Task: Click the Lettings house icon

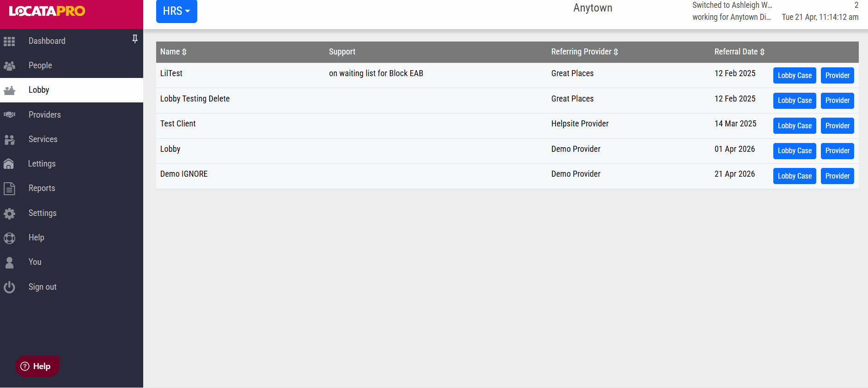Action: 9,164
